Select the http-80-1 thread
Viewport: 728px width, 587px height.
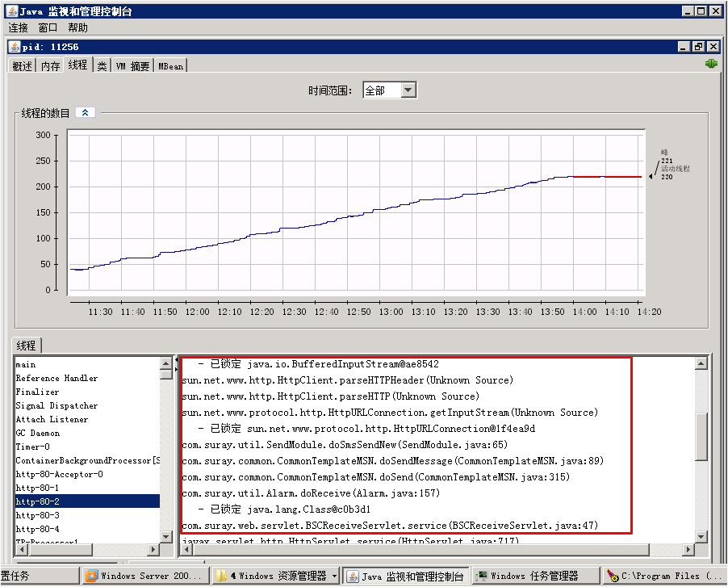click(87, 488)
